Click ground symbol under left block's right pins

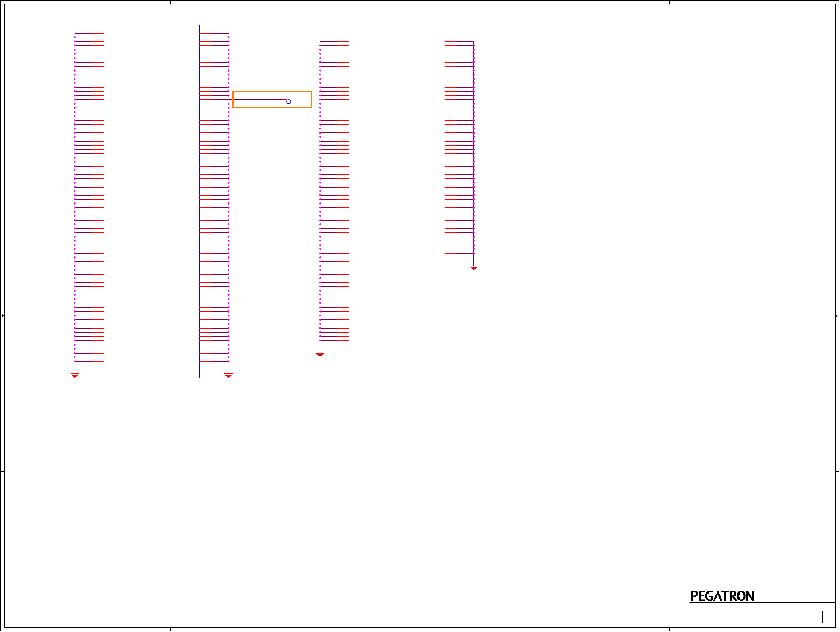pos(229,376)
